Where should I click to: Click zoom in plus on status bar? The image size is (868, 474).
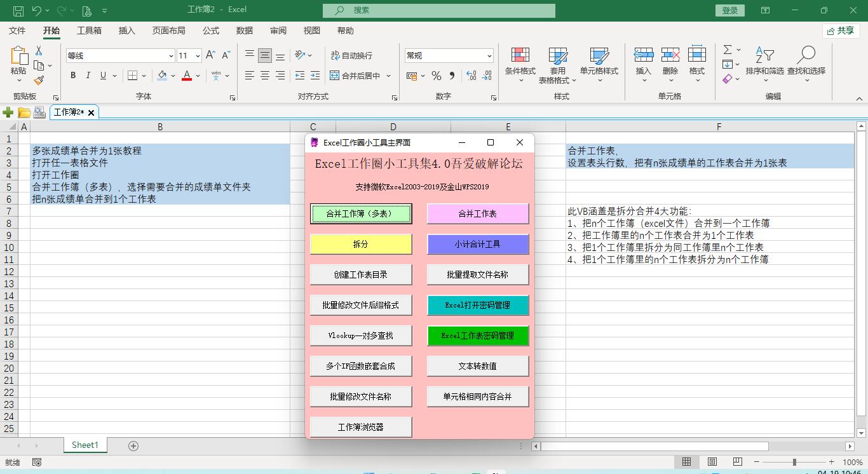(831, 462)
